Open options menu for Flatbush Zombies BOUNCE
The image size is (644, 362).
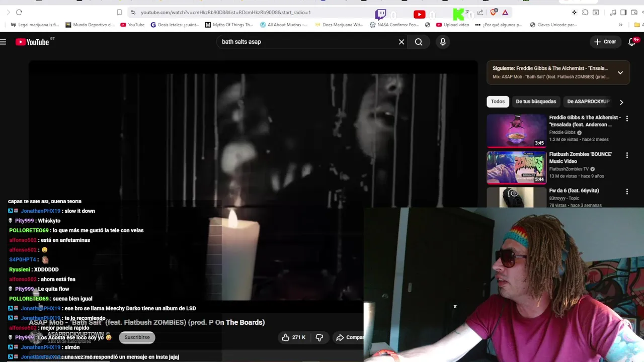[627, 155]
